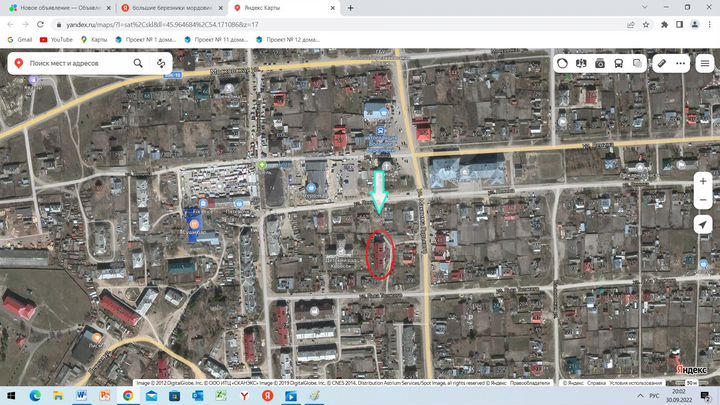Open the tab search chevron in title bar
Image resolution: width=720 pixels, height=405 pixels.
[x=645, y=7]
